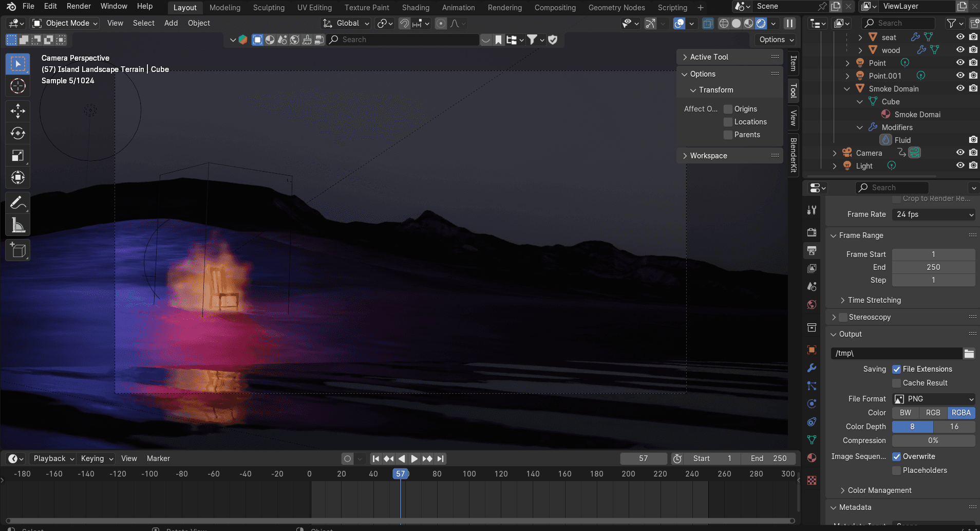Switch to the Shading workspace tab
The image size is (980, 531).
(x=416, y=7)
